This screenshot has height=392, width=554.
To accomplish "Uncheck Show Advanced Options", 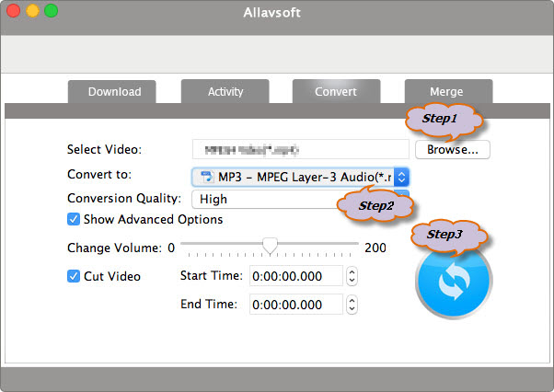I will (74, 219).
